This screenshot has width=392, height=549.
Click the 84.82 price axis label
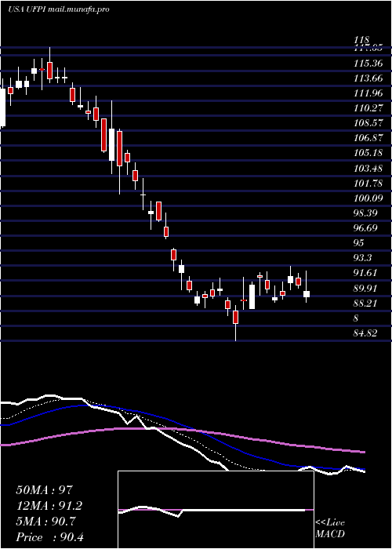[x=366, y=333]
